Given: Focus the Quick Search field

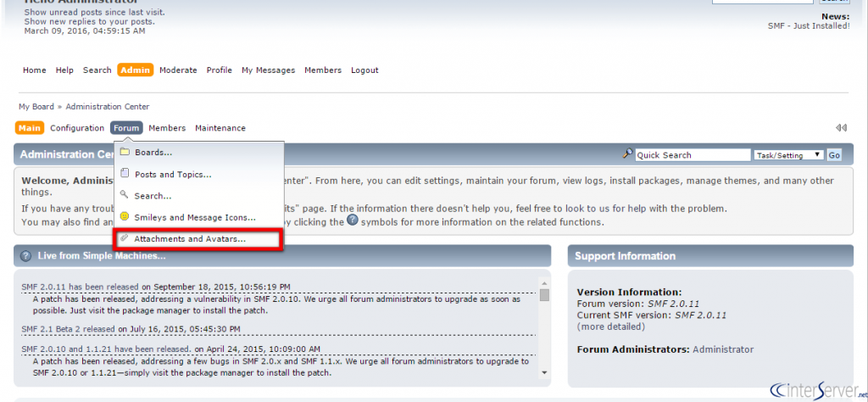Looking at the screenshot, I should pyautogui.click(x=693, y=155).
